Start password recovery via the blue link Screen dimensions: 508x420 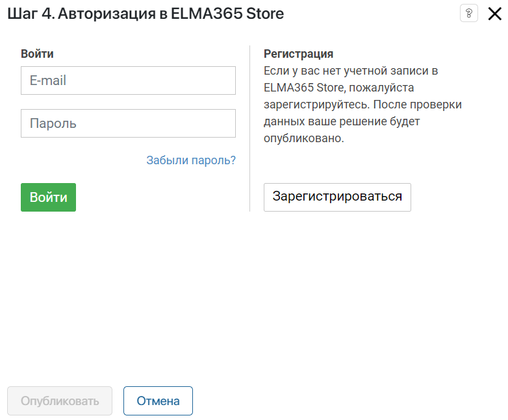[191, 160]
